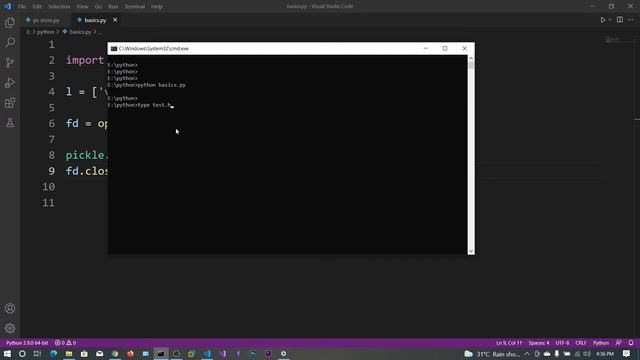Close the basics.py editor tab
640x360 pixels.
point(115,20)
